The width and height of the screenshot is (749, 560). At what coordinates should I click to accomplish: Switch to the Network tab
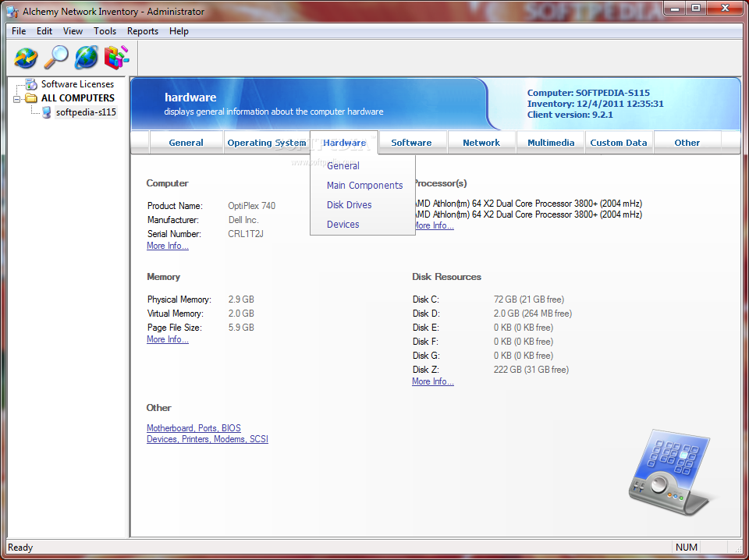click(481, 143)
